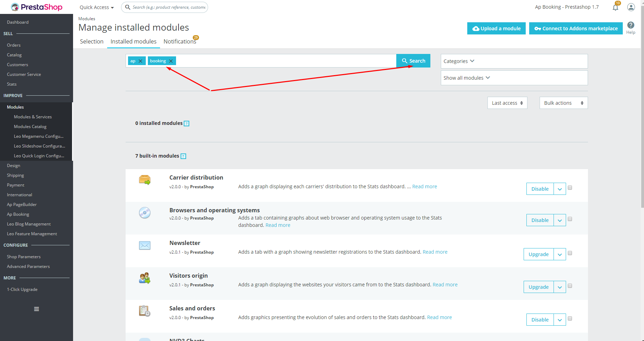Expand Sales and orders action dropdown arrow
Viewport: 644px width, 341px height.
[x=560, y=320]
